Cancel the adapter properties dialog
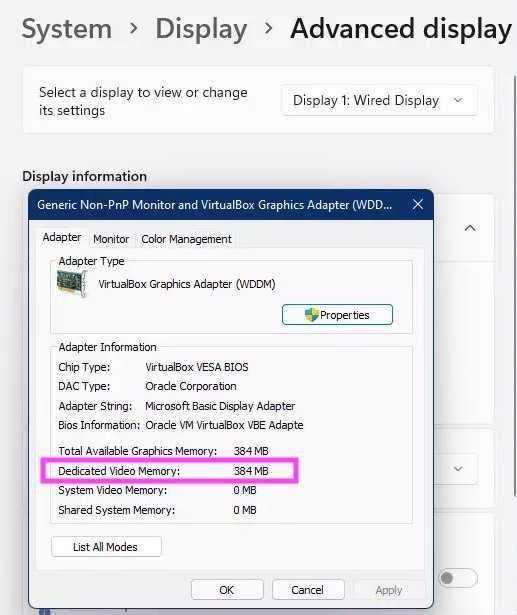This screenshot has height=615, width=517. pos(308,590)
